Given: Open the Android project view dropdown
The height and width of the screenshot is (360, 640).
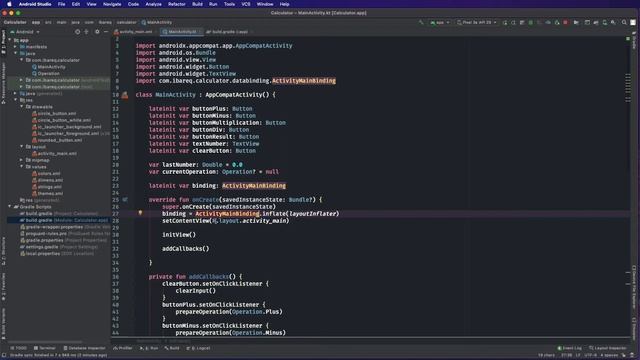Looking at the screenshot, I should 25,32.
